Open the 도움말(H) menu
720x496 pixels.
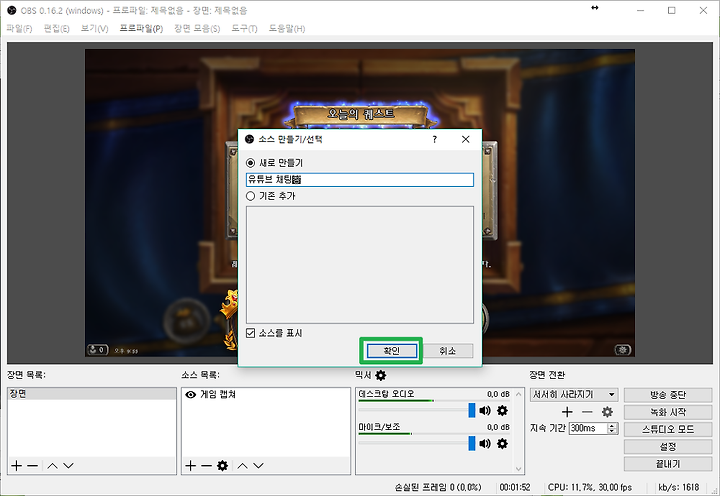coord(287,28)
